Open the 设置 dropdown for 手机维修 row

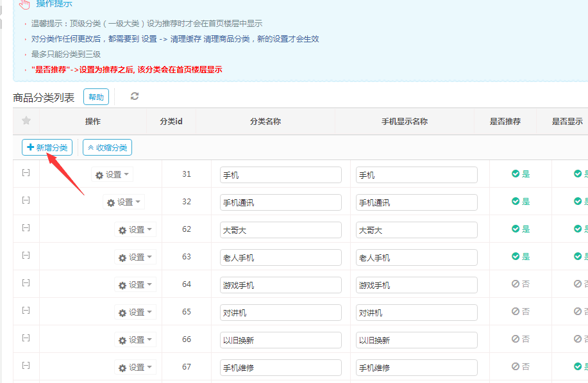[135, 367]
